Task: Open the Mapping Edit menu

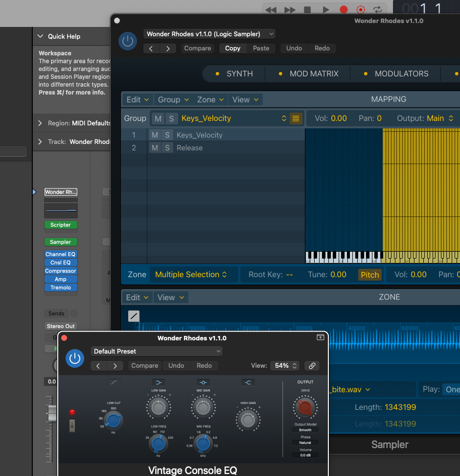Action: [138, 99]
